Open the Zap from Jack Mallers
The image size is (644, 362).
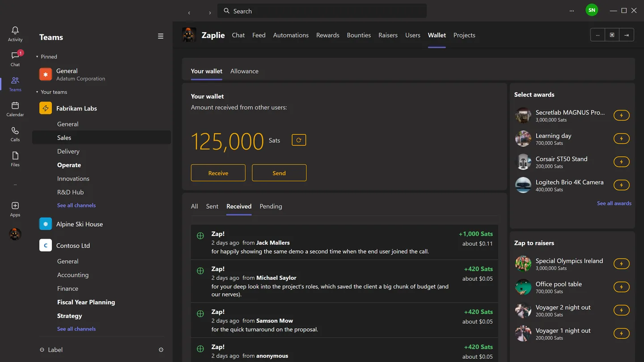point(344,242)
